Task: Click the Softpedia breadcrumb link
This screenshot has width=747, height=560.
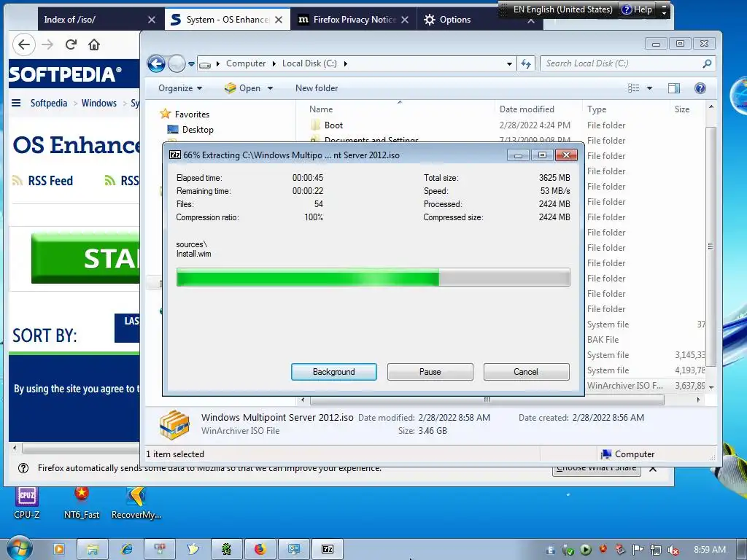Action: [49, 103]
